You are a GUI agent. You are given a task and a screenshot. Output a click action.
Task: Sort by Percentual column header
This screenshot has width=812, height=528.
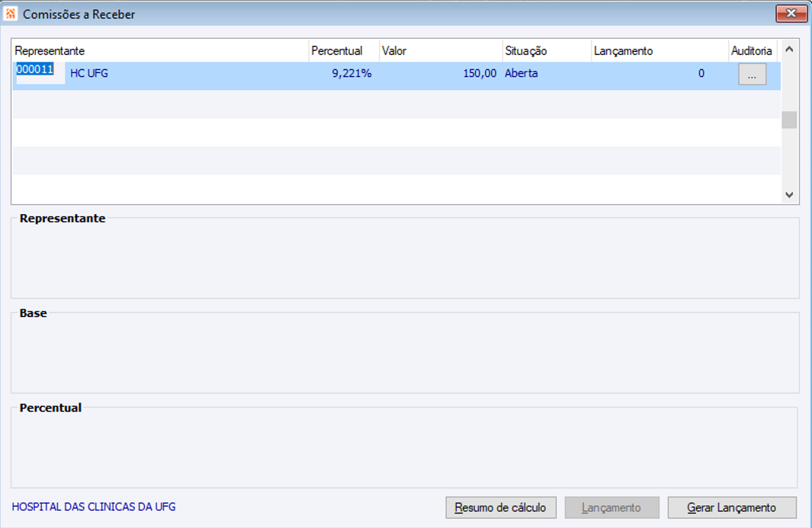point(345,51)
